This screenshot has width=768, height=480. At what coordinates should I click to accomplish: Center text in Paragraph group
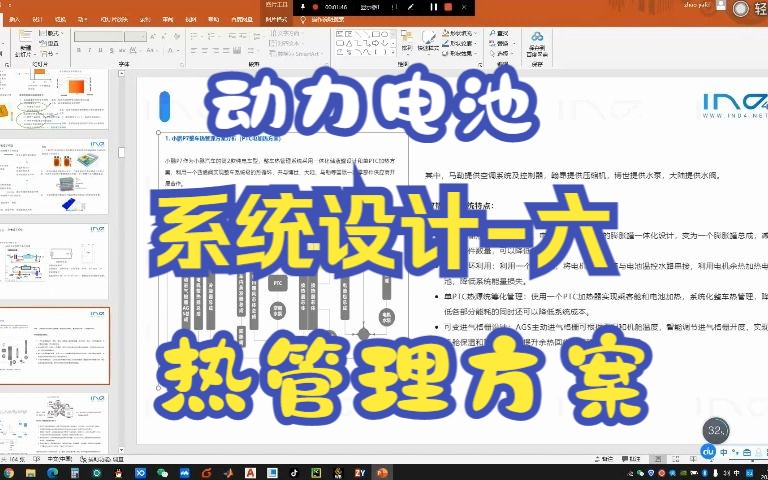(x=205, y=50)
